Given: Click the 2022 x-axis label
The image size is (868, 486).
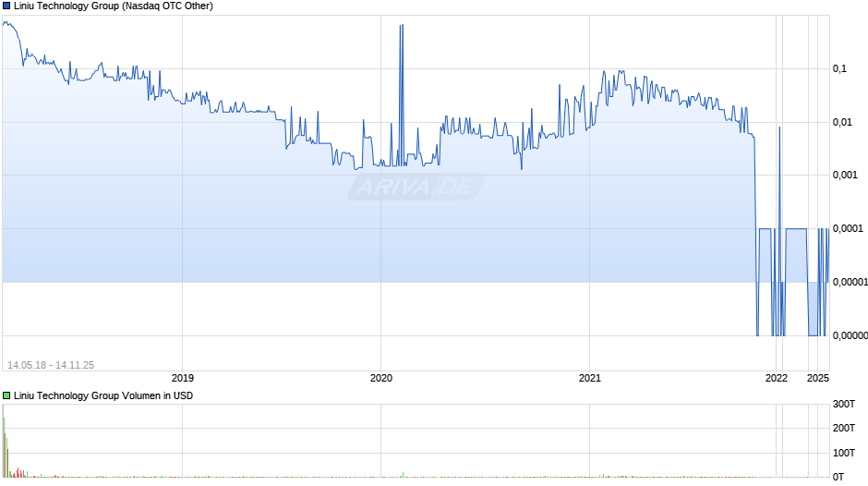Looking at the screenshot, I should [x=776, y=378].
